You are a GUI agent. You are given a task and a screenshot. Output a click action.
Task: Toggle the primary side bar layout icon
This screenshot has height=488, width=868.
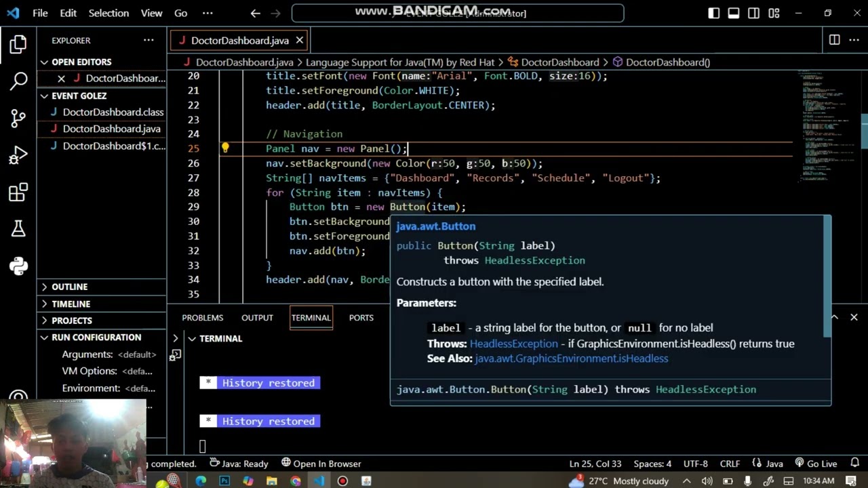coord(713,13)
